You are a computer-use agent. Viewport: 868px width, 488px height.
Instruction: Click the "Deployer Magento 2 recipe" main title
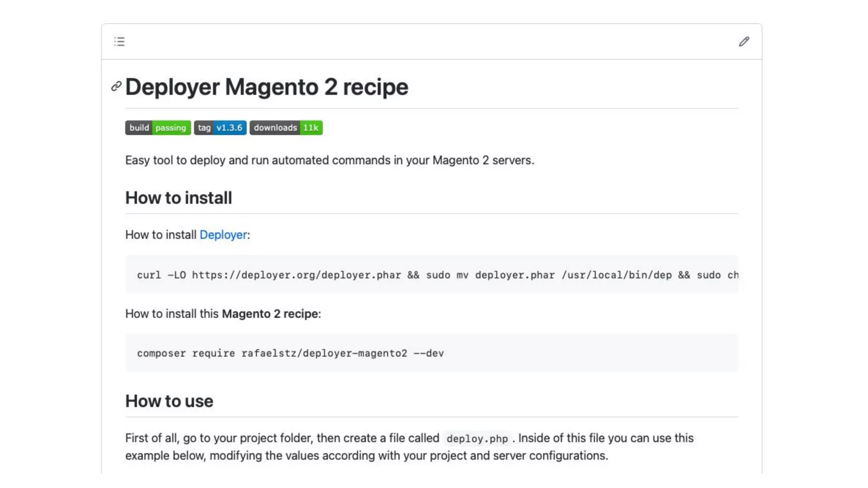267,87
